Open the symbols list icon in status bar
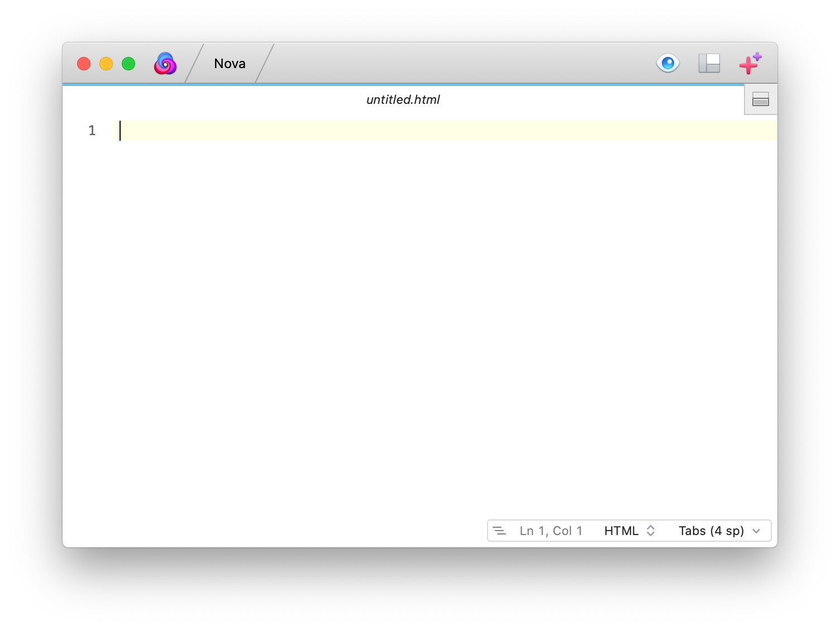840x630 pixels. coord(500,531)
